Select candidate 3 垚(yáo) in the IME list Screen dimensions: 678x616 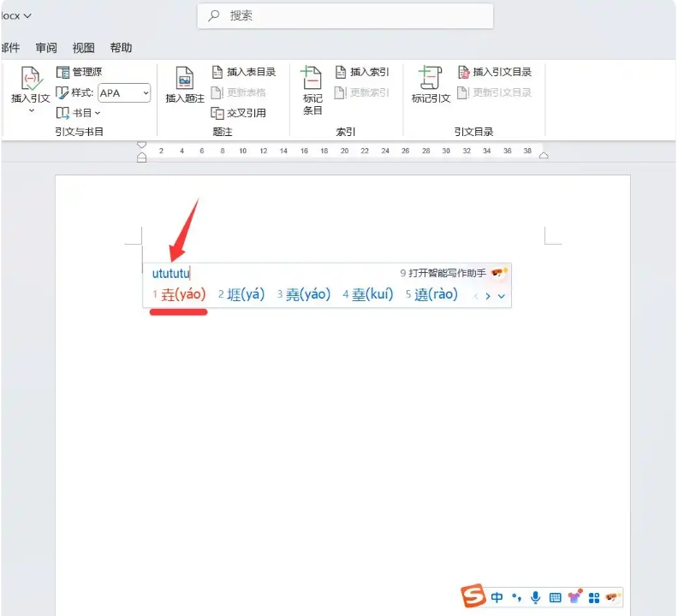pyautogui.click(x=304, y=294)
